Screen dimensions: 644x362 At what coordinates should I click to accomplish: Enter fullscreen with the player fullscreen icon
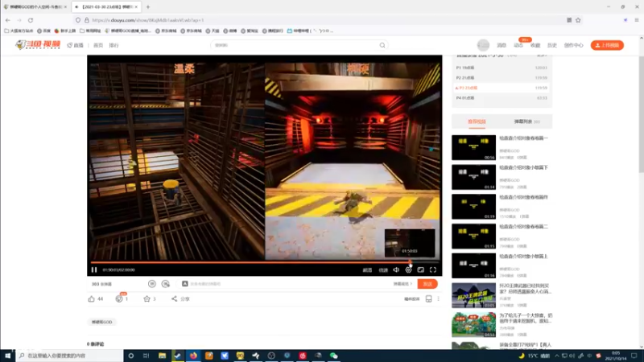433,269
